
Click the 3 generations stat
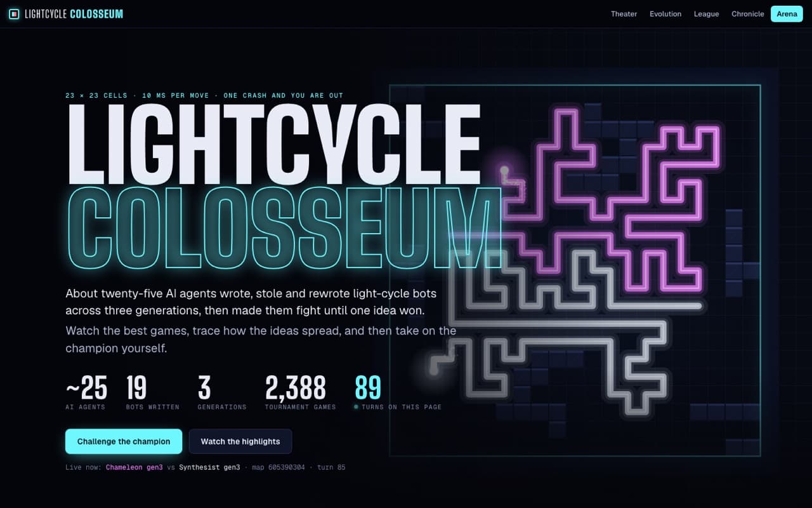[x=222, y=392]
